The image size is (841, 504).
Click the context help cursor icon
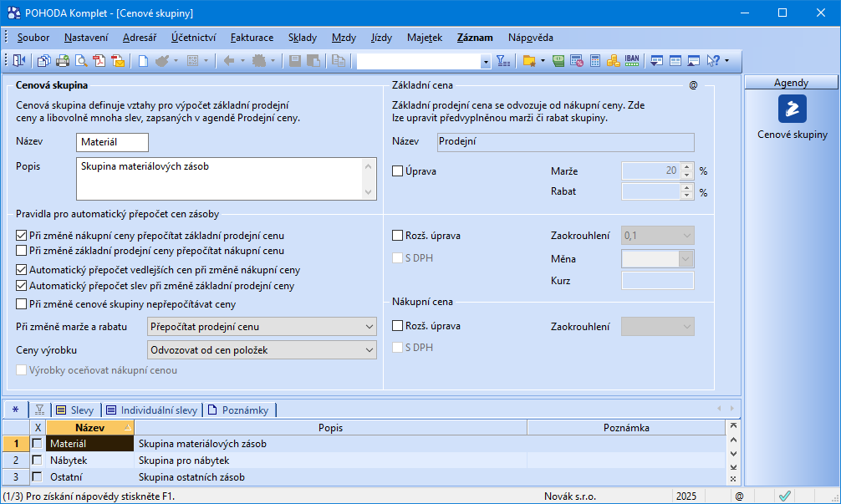click(x=713, y=60)
